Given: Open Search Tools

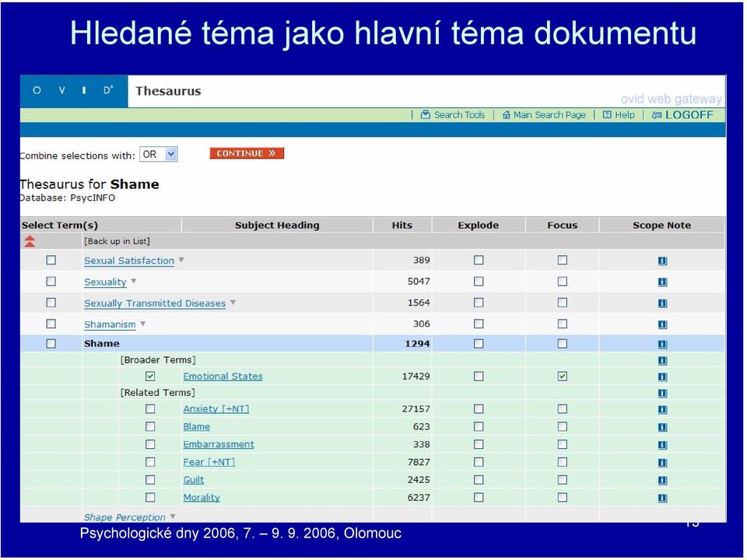Looking at the screenshot, I should point(453,115).
